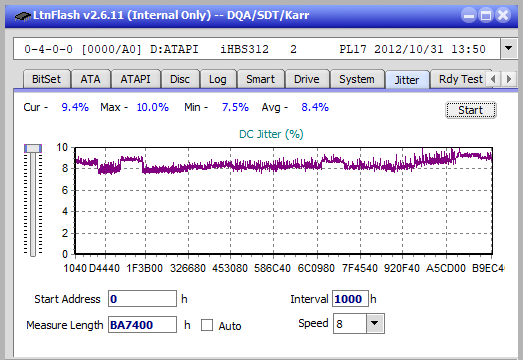Open the Smart tab

point(260,79)
